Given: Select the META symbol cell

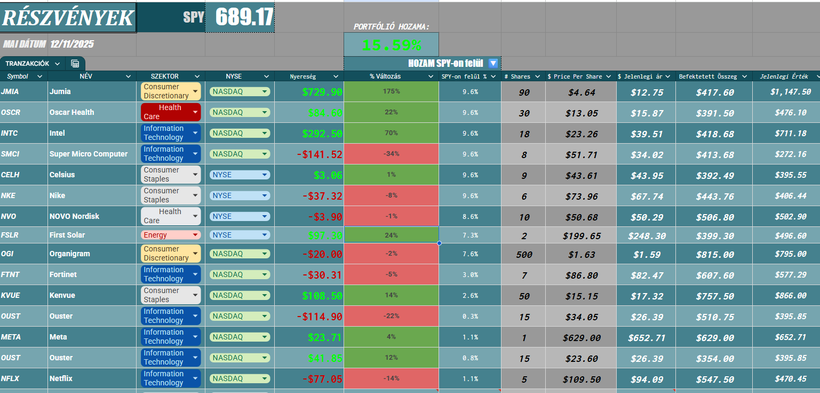Looking at the screenshot, I should click(24, 336).
